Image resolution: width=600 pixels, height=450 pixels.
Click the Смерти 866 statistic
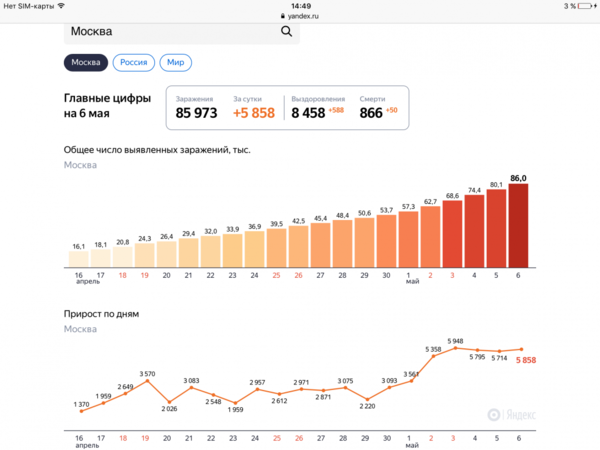(379, 108)
